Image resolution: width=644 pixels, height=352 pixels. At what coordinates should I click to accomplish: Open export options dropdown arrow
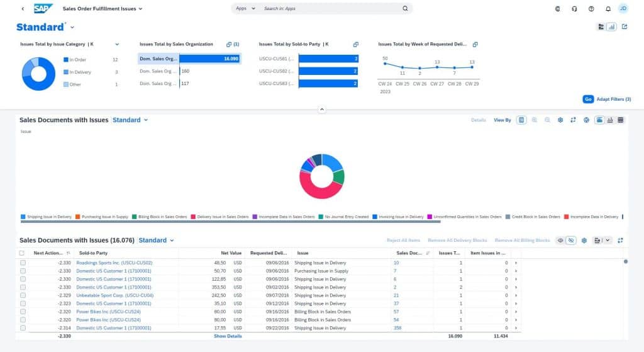pos(608,241)
